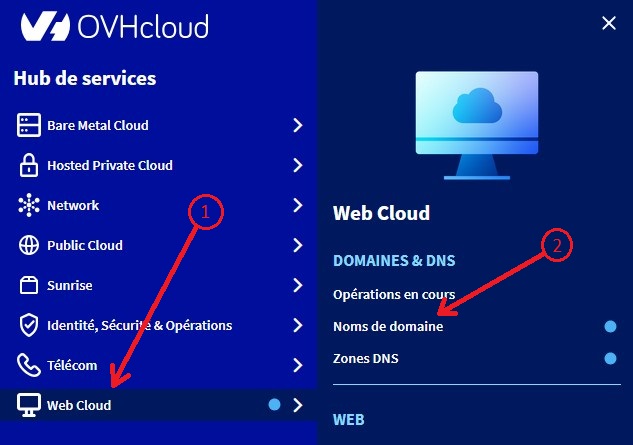
Task: Click the Identité, Sécurité shield icon
Action: [29, 325]
